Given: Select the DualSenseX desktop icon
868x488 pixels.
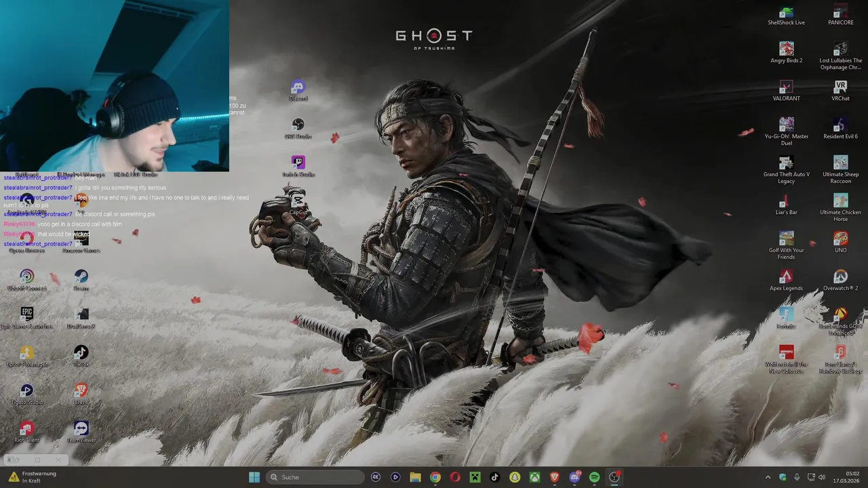Looking at the screenshot, I should (x=81, y=318).
